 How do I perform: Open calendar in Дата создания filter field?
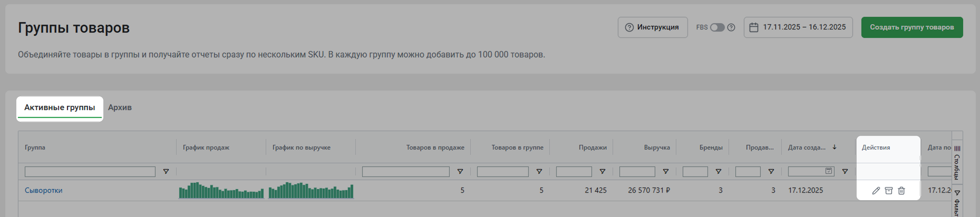[x=829, y=171]
